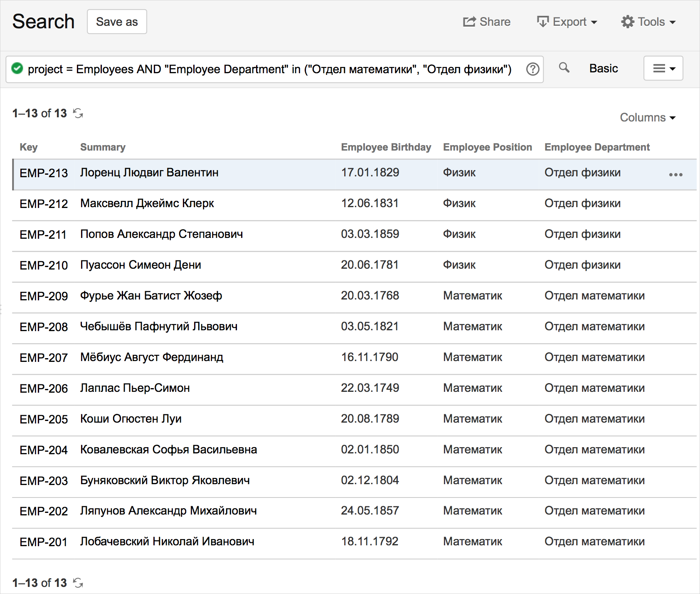This screenshot has width=700, height=594.
Task: Open actions ellipsis for EMP-213 row
Action: tap(675, 175)
